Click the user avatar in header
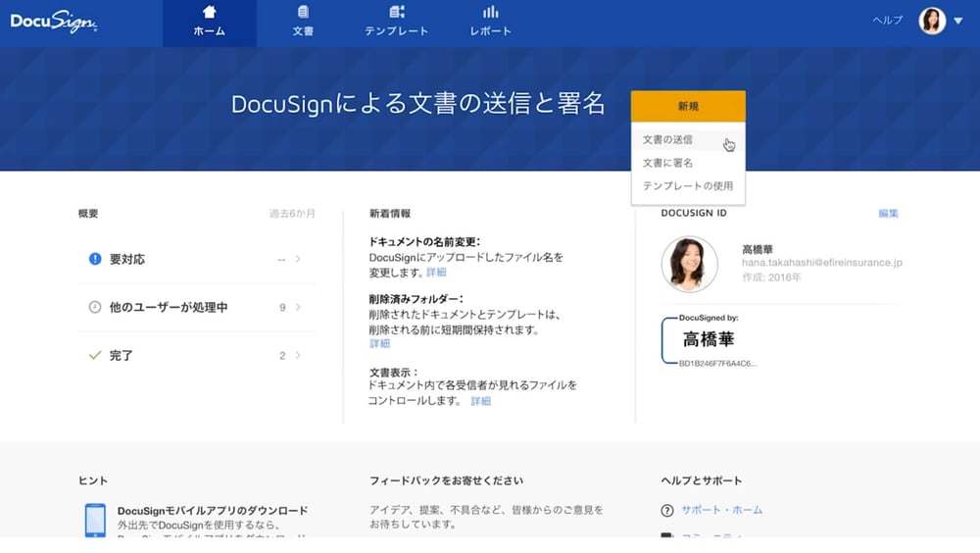980x553 pixels. point(932,21)
